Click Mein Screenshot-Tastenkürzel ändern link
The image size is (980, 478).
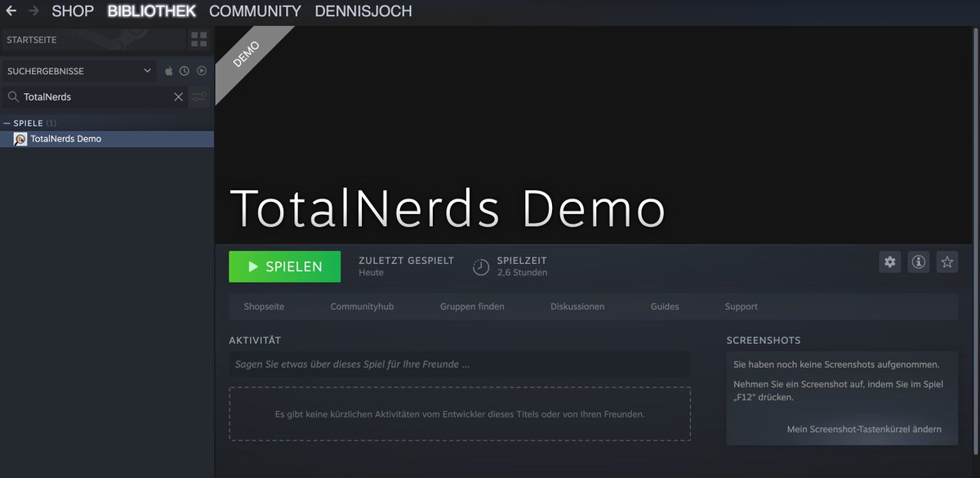click(x=864, y=429)
